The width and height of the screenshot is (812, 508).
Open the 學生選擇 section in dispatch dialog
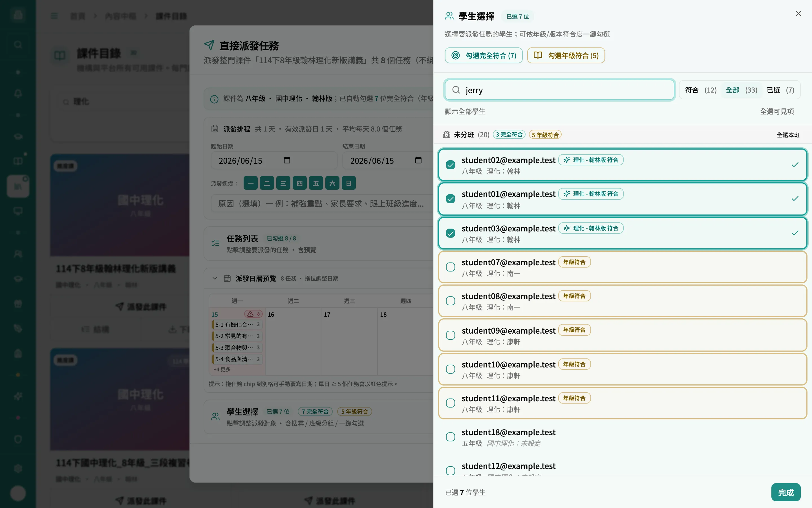[318, 417]
